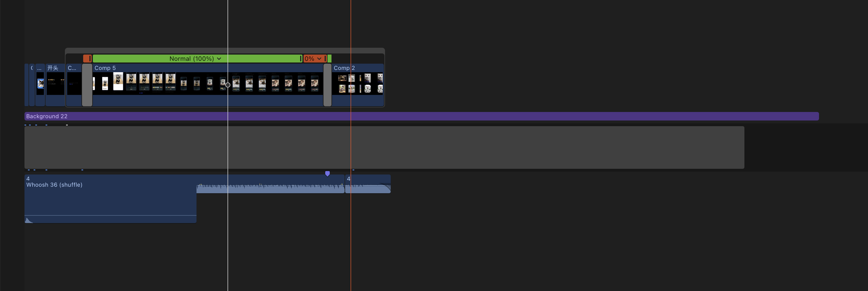Click the transition before Comp 5
The height and width of the screenshot is (291, 868).
point(87,85)
